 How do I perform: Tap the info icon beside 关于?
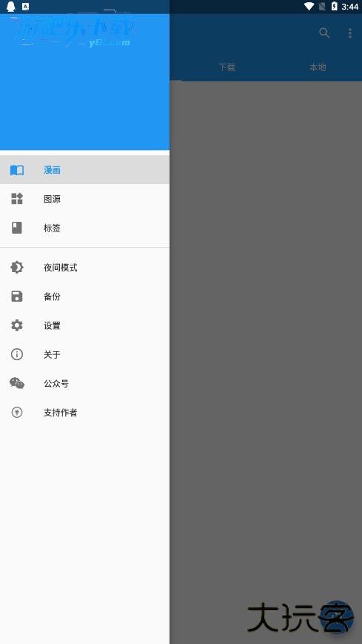coord(17,354)
